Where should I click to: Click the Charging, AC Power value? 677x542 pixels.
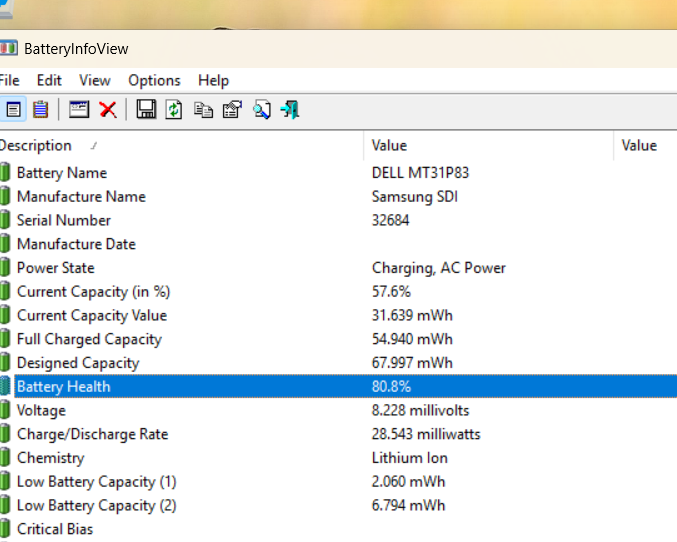(x=438, y=268)
